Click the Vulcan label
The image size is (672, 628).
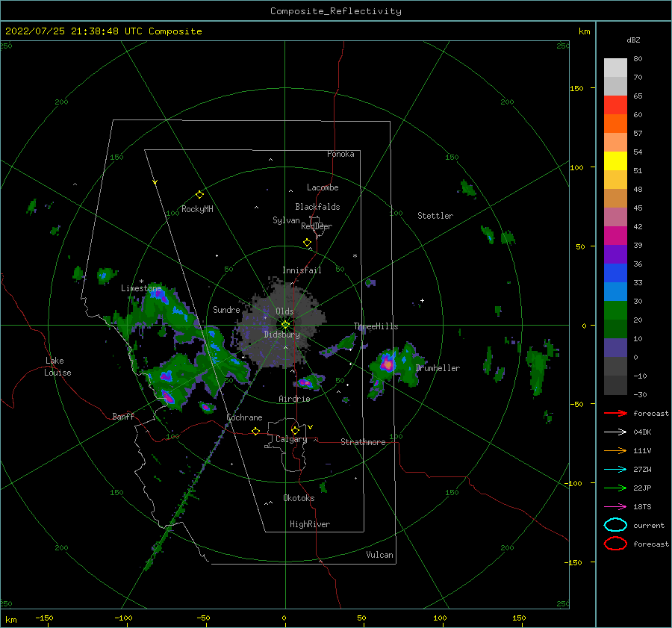coord(380,555)
